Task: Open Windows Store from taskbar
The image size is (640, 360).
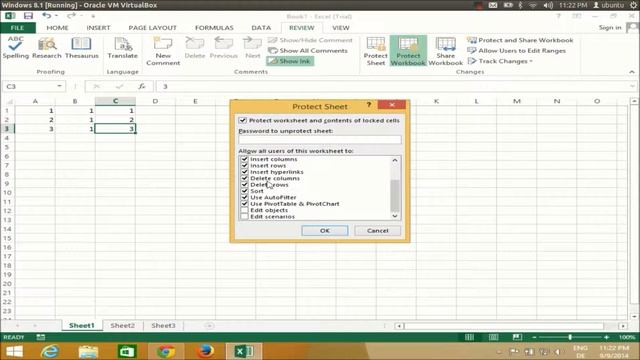Action: click(x=127, y=351)
